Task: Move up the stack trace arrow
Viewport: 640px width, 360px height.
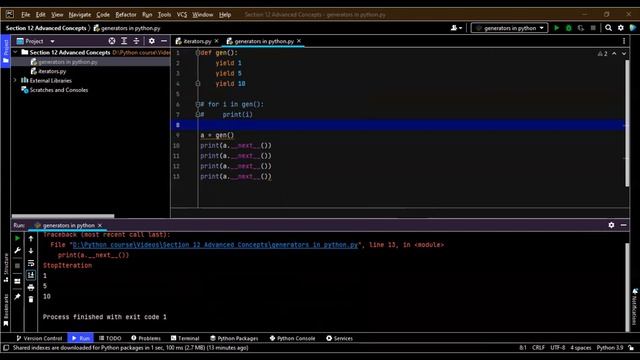Action: (x=31, y=238)
